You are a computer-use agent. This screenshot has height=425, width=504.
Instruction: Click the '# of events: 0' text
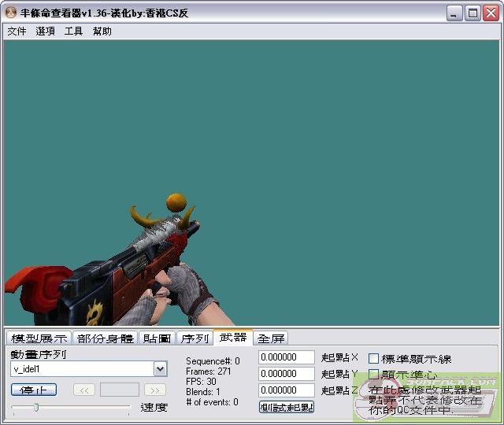(x=212, y=402)
